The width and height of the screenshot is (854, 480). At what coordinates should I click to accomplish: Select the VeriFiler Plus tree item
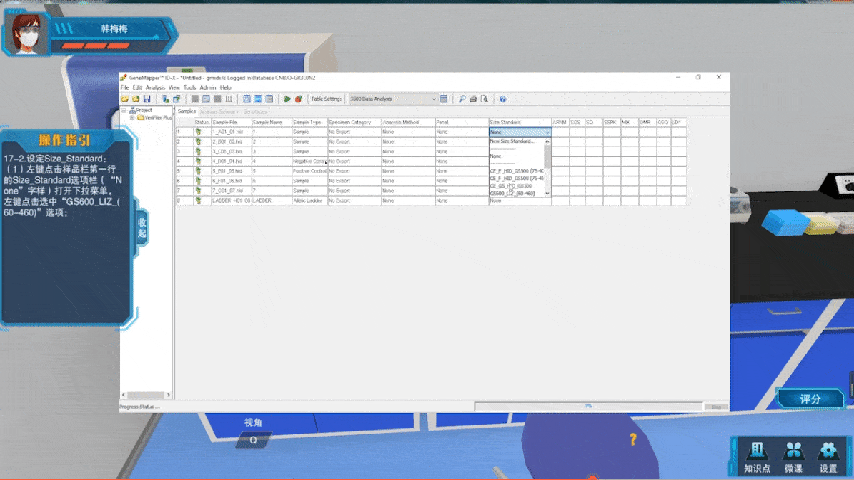click(x=158, y=118)
